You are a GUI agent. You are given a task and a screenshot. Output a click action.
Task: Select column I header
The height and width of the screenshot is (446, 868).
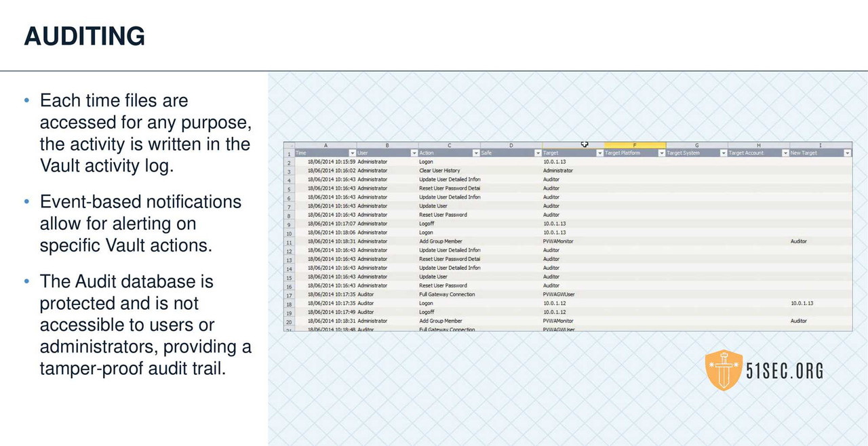coord(821,145)
